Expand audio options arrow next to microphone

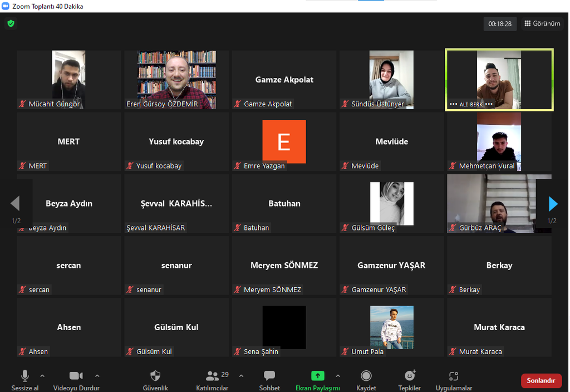(43, 376)
